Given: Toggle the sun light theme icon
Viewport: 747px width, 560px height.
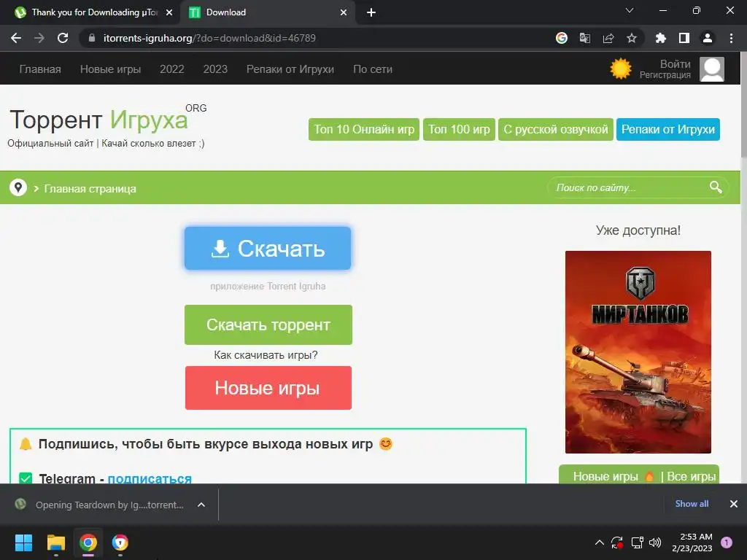Looking at the screenshot, I should coord(621,69).
